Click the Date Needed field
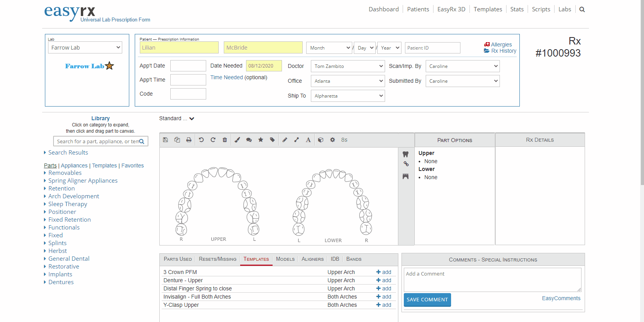Image resolution: width=644 pixels, height=322 pixels. (x=264, y=66)
